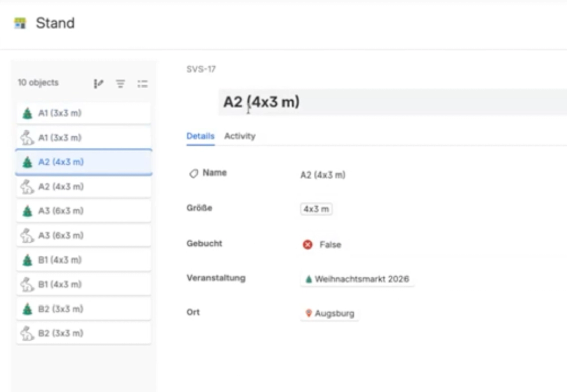Viewport: 567px width, 392px height.
Task: Click the Stand object type icon in the header
Action: click(20, 23)
